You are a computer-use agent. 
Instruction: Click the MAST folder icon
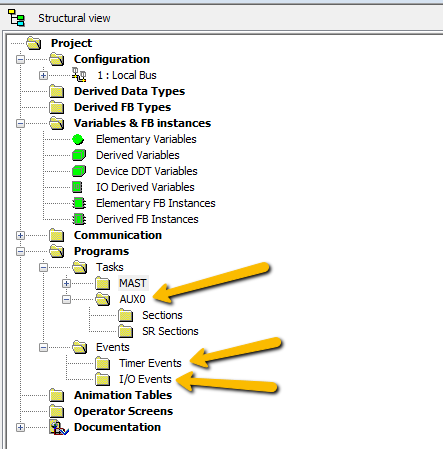click(102, 283)
